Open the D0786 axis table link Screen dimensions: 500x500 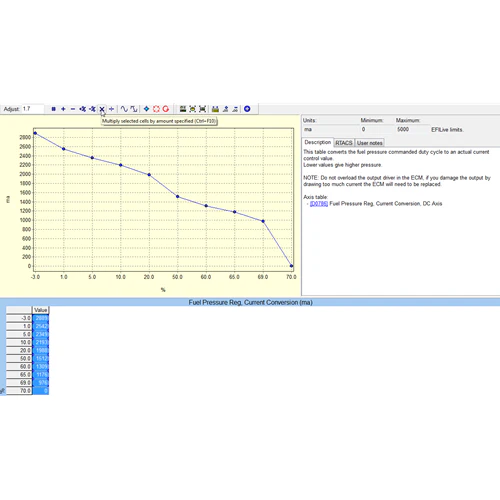click(319, 204)
